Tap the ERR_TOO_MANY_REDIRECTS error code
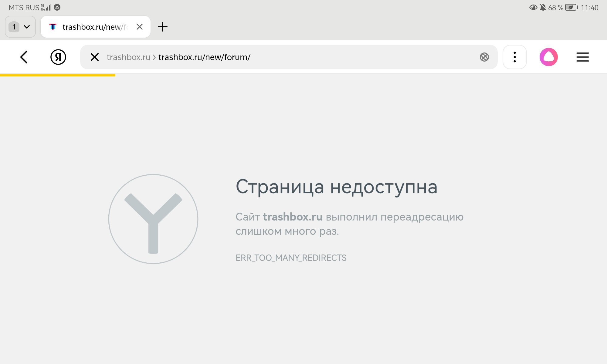Image resolution: width=607 pixels, height=364 pixels. pos(291,258)
